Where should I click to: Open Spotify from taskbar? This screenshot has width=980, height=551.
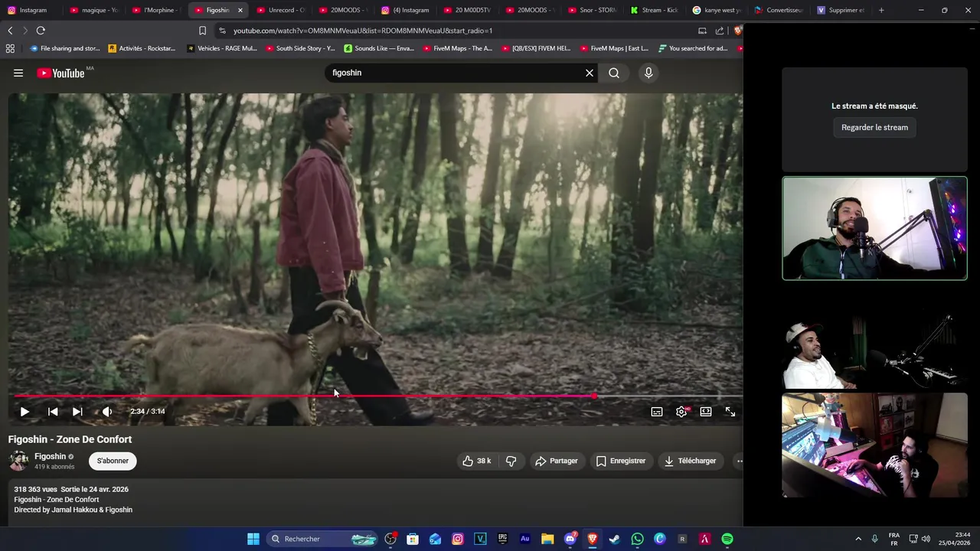(x=727, y=539)
